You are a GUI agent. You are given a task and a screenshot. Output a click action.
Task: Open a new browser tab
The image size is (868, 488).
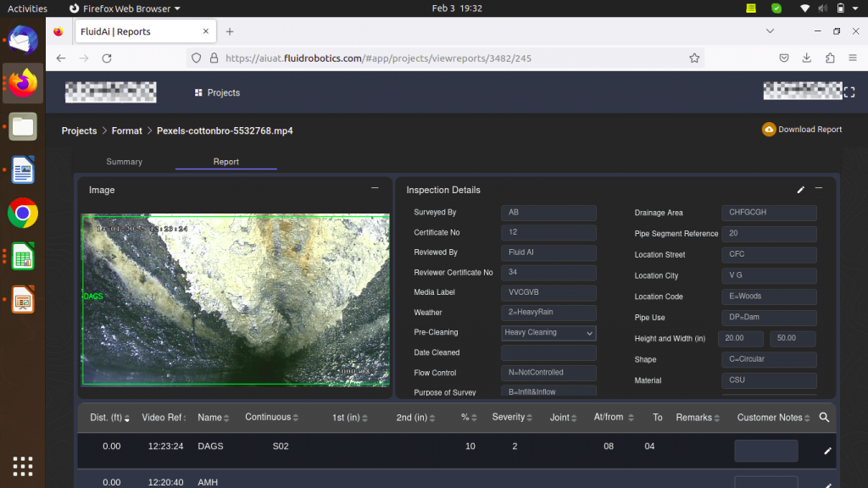(230, 31)
